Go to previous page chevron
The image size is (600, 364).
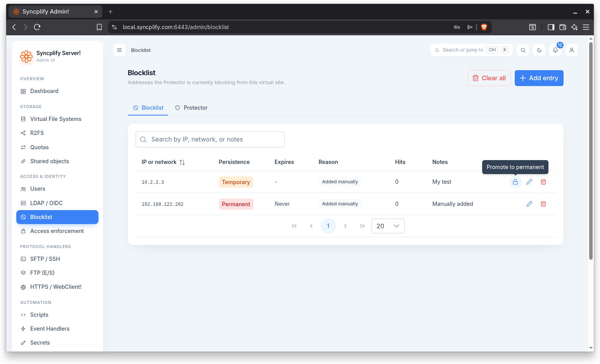311,226
